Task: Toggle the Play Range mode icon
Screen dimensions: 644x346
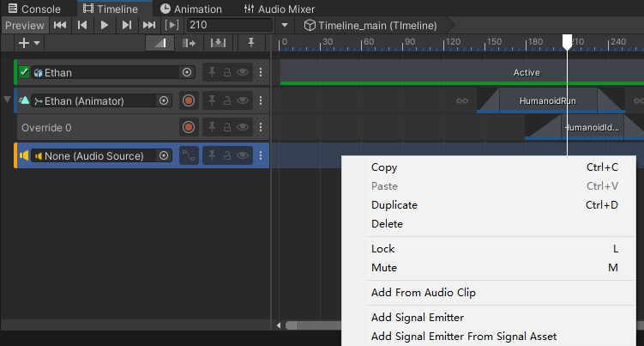Action: coord(172,25)
